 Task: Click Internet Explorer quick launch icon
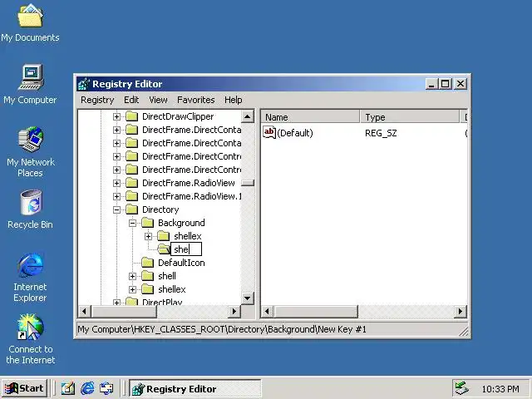tap(87, 388)
